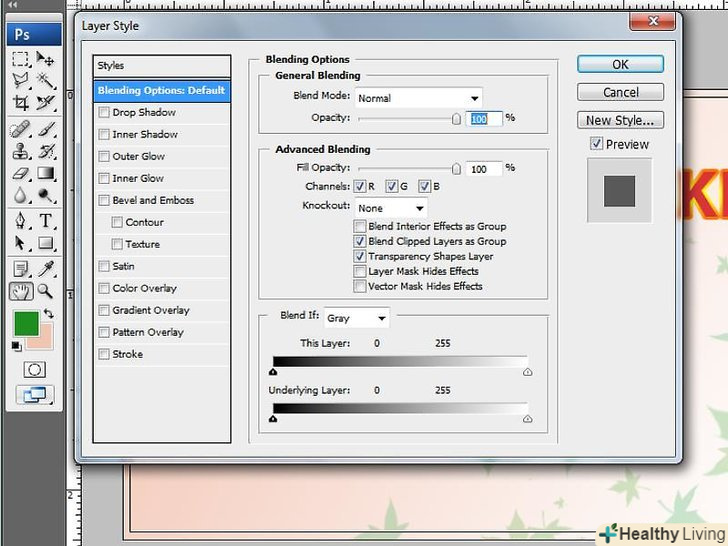Viewport: 728px width, 546px height.
Task: Select the Dodge tool
Action: [x=46, y=195]
